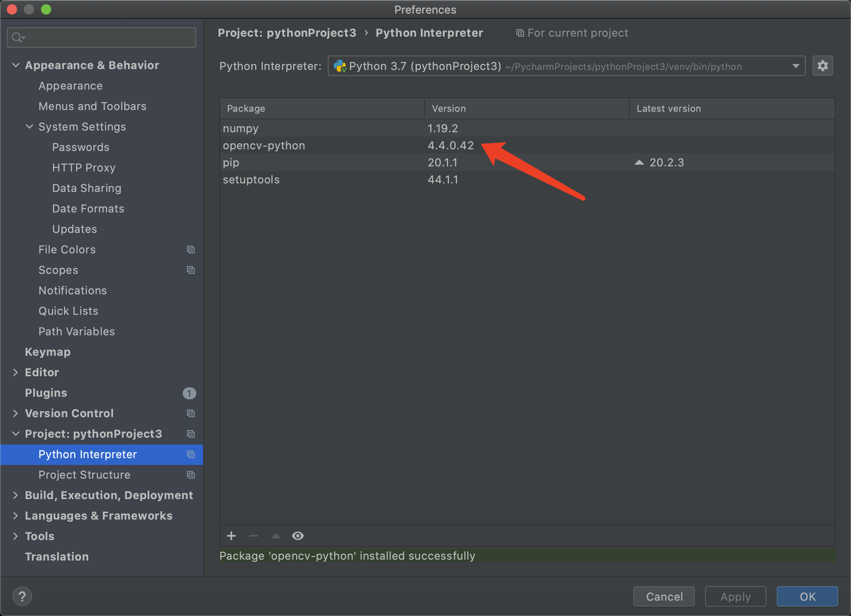Click the help question mark button
Image resolution: width=851 pixels, height=616 pixels.
point(22,596)
